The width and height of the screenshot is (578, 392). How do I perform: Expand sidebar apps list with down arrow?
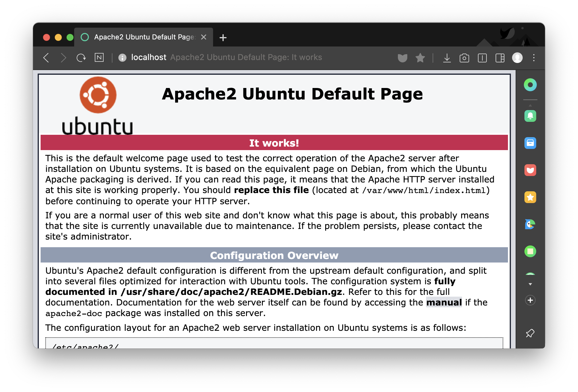[530, 284]
